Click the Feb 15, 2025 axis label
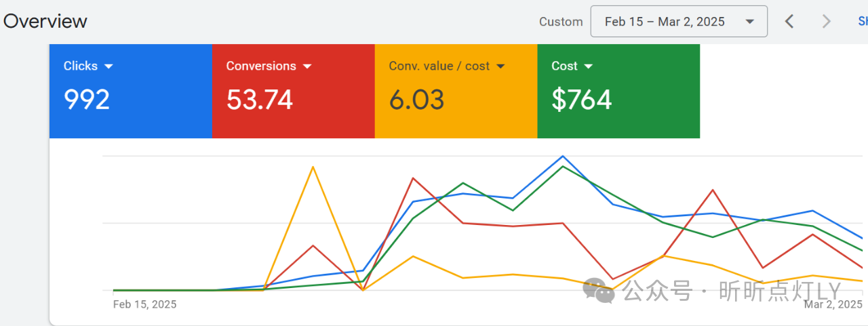 [144, 304]
